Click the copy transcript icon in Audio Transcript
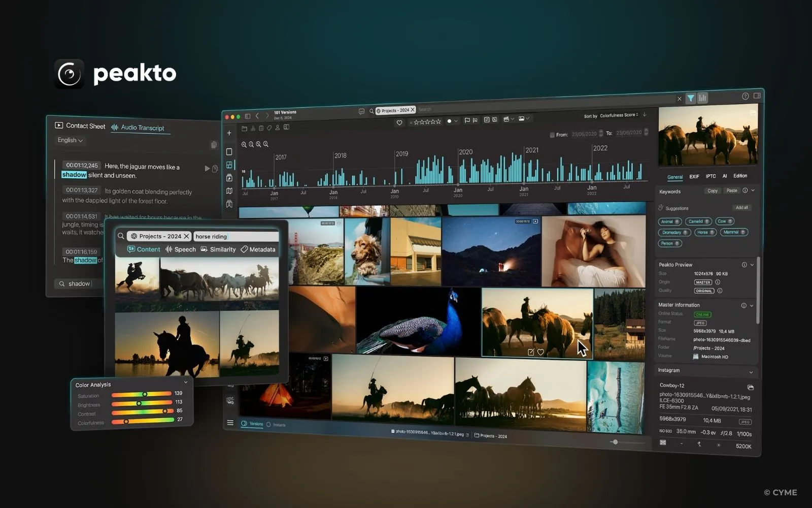The image size is (812, 508). click(x=214, y=145)
